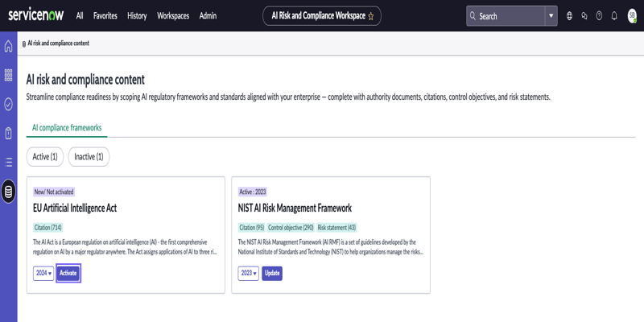Click the NIST AI RMF description text
Image resolution: width=644 pixels, height=322 pixels.
point(330,247)
